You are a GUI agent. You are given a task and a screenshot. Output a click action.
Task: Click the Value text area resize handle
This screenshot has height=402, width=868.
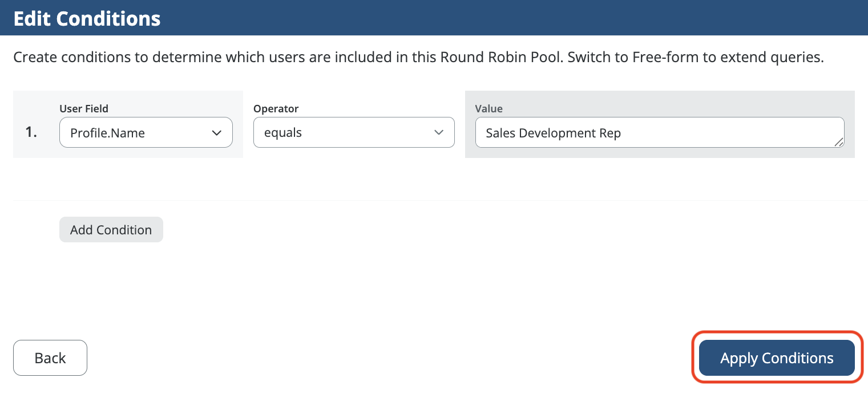click(838, 143)
